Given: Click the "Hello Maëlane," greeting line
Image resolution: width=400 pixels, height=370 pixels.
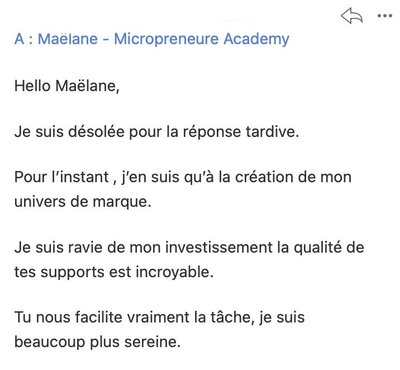Looking at the screenshot, I should [x=67, y=86].
